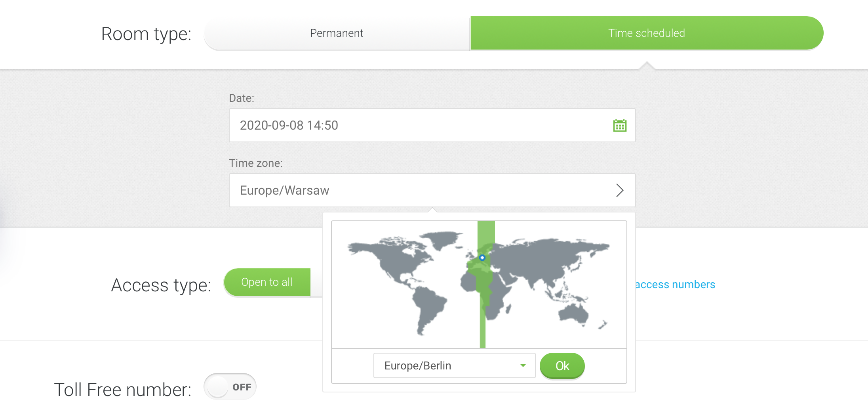Confirm timezone with the Ok button
The image size is (868, 417).
(562, 365)
